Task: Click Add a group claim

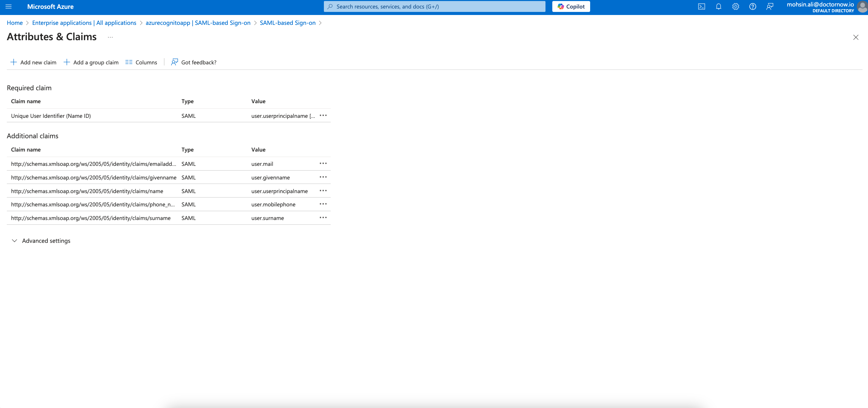Action: point(91,62)
